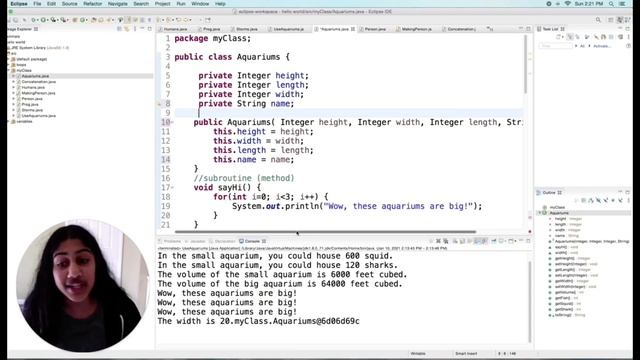640x360 pixels.
Task: Open the Javadoc tab
Action: (195, 241)
